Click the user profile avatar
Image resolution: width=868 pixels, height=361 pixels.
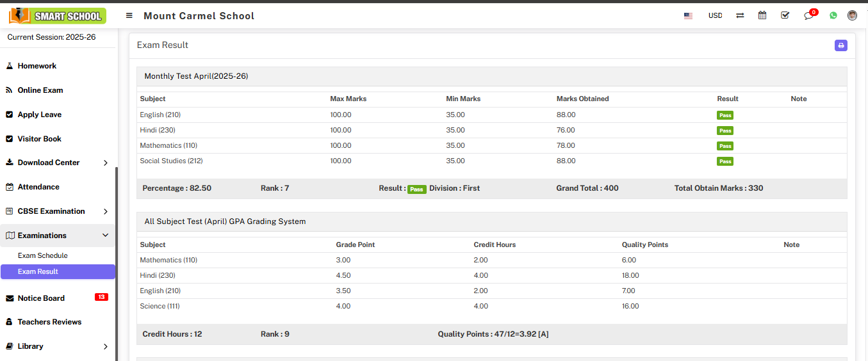852,15
